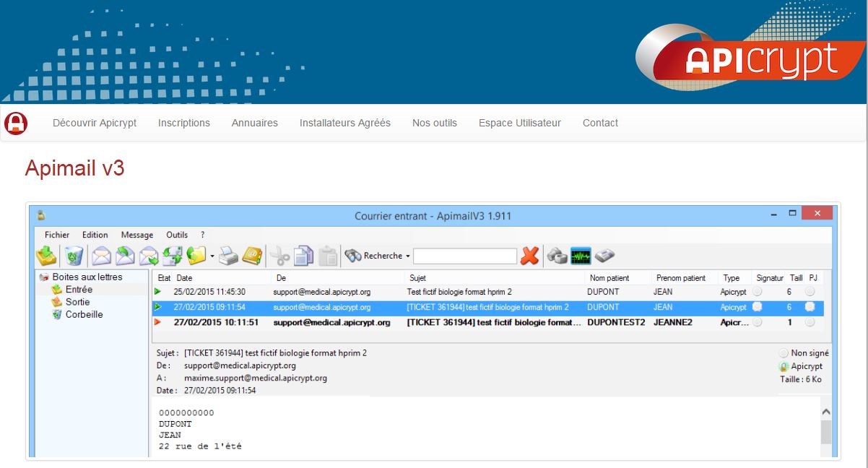The height and width of the screenshot is (468, 868).
Task: Open the Outils menu
Action: tap(177, 235)
